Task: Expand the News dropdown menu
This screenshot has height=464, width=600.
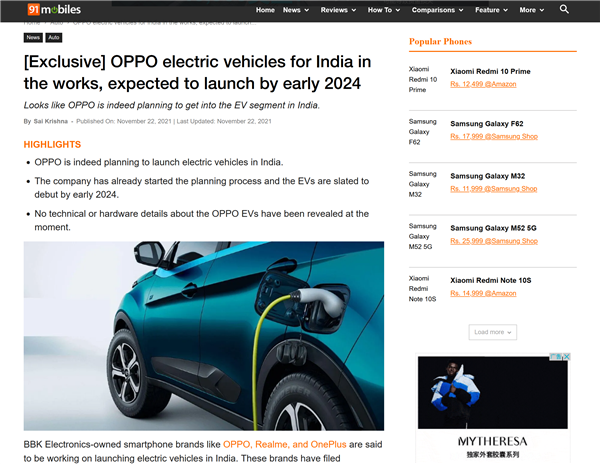Action: [295, 10]
